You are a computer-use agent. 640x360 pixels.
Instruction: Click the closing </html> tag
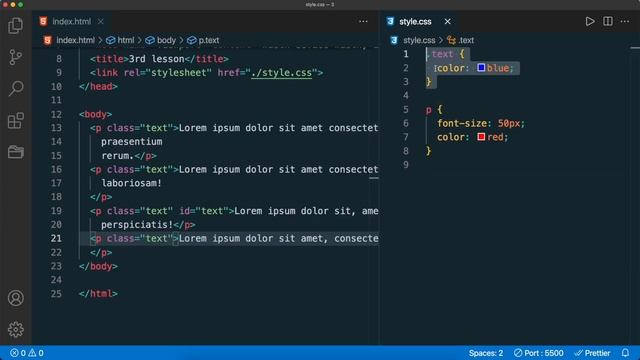coord(98,293)
